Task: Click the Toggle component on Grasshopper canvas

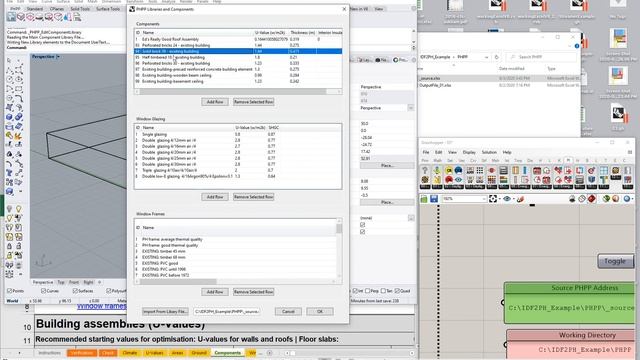Action: pyautogui.click(x=615, y=261)
